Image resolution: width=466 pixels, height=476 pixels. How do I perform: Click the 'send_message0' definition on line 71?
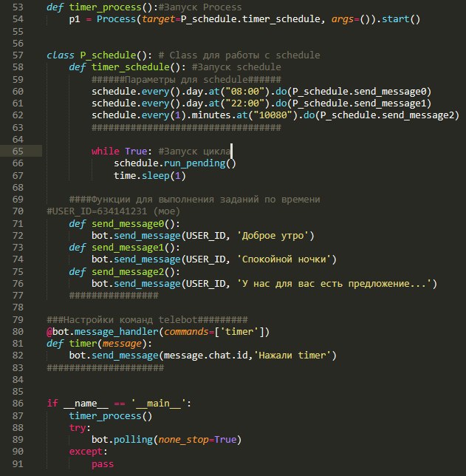point(128,224)
